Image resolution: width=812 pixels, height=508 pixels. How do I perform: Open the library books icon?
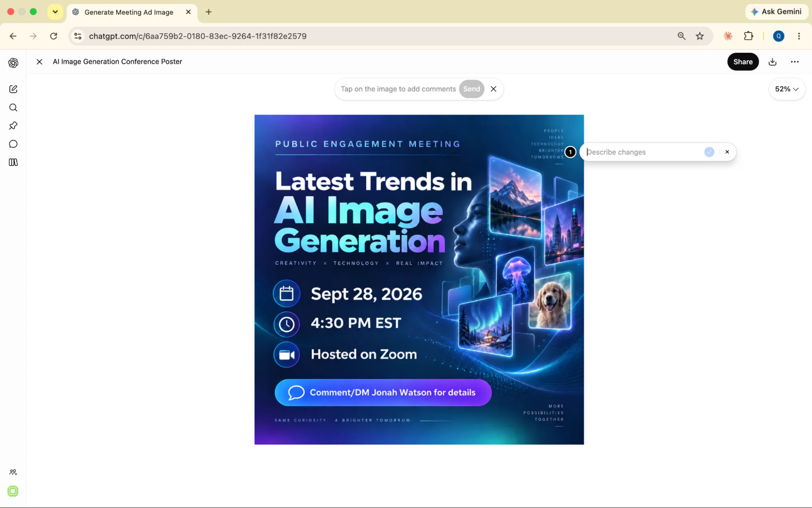pos(13,162)
